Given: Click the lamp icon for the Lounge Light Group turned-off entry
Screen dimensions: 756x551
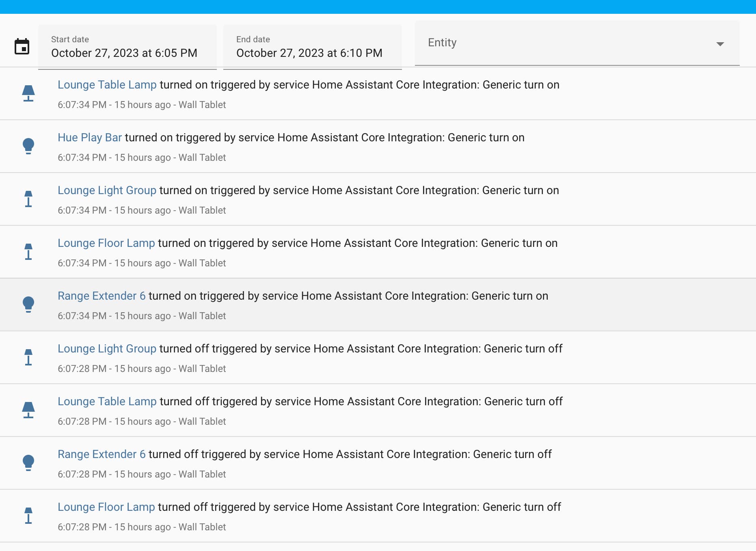Looking at the screenshot, I should coord(28,357).
